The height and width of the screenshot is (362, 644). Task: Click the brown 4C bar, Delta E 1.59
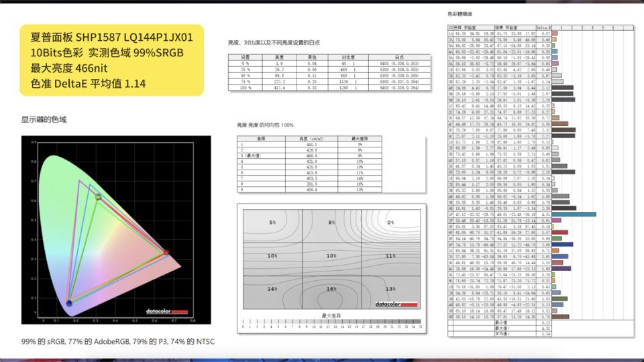coord(559,123)
